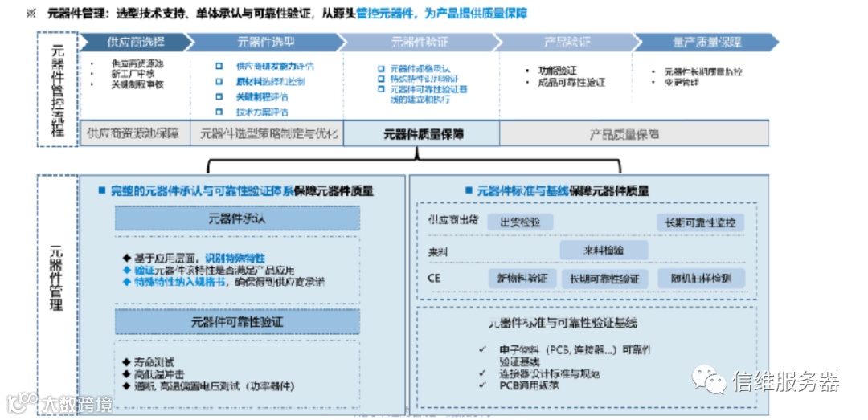
Task: Click the 来料检验 box
Action: [x=604, y=250]
